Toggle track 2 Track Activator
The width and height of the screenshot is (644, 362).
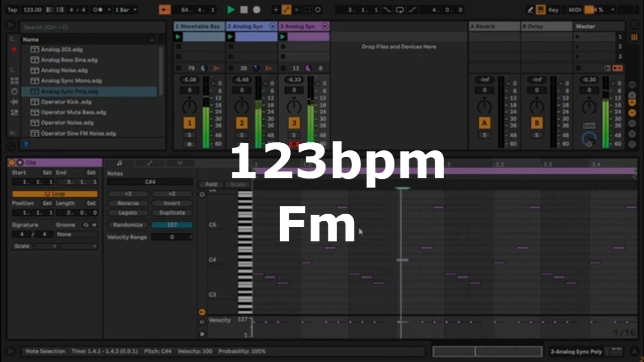click(x=242, y=123)
